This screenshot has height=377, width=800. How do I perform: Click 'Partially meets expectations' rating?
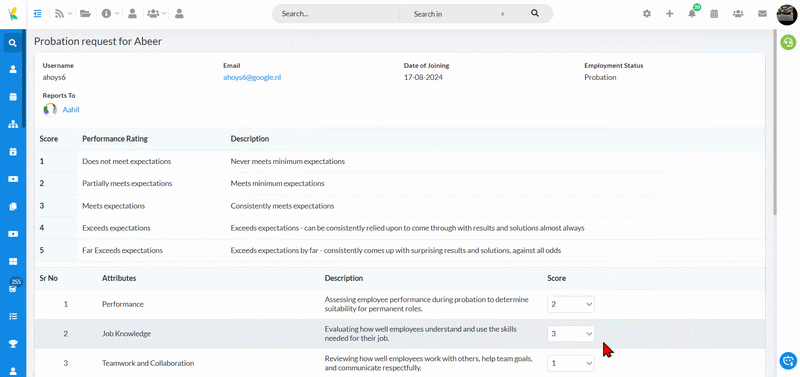pos(127,183)
